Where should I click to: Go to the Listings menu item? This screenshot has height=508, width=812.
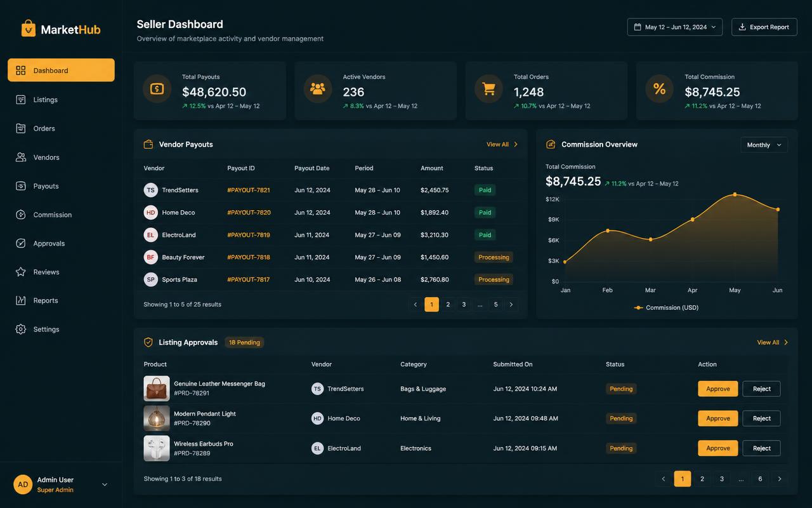click(46, 100)
